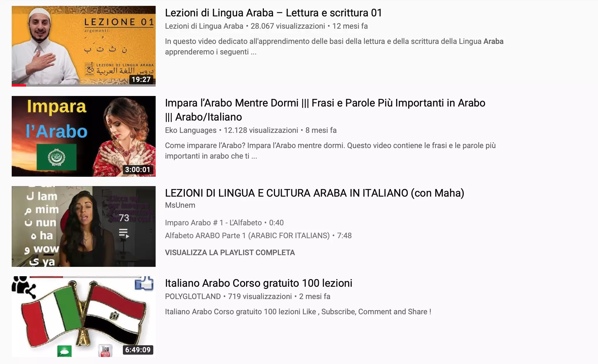Open the Italian and Egyptian flags thumbnail
This screenshot has height=364, width=598.
pos(84,317)
